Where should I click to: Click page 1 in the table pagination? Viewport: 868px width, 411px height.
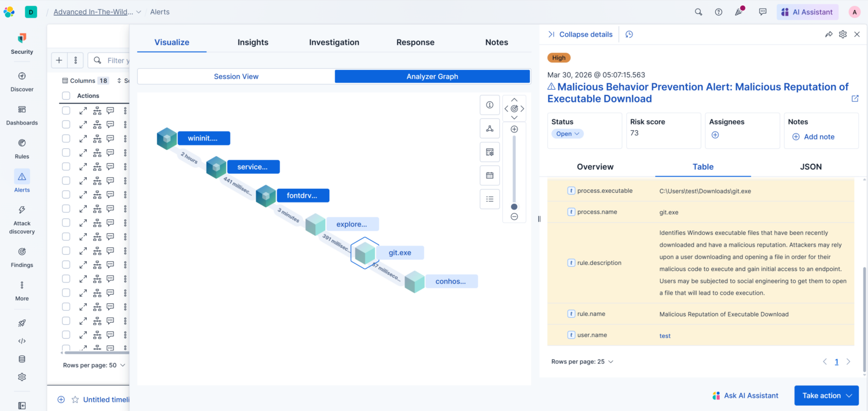point(836,361)
